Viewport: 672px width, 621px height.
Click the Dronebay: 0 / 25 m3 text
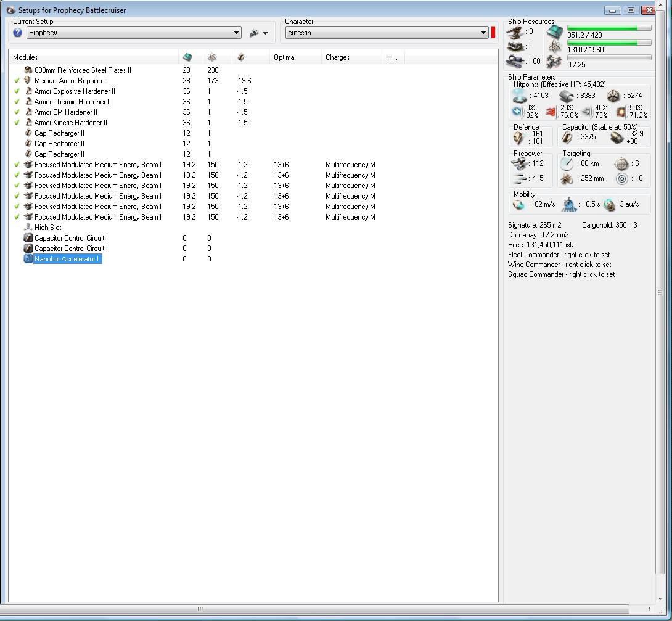(538, 235)
